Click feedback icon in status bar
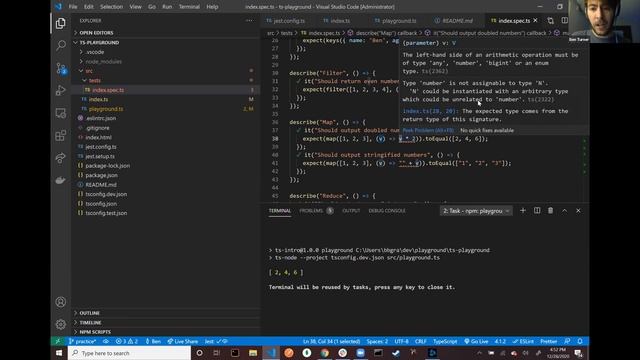This screenshot has width=640, height=360. 567,341
